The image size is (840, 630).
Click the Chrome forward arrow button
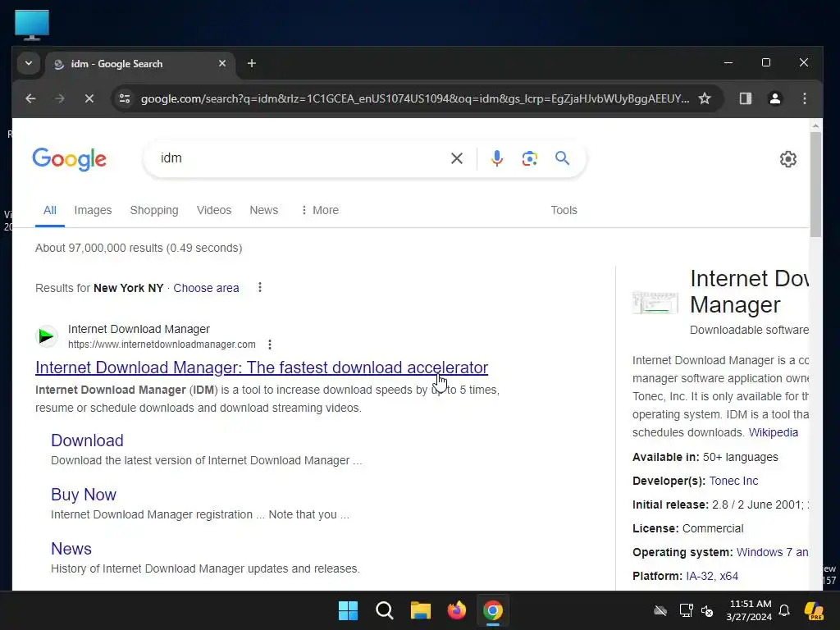click(x=59, y=98)
